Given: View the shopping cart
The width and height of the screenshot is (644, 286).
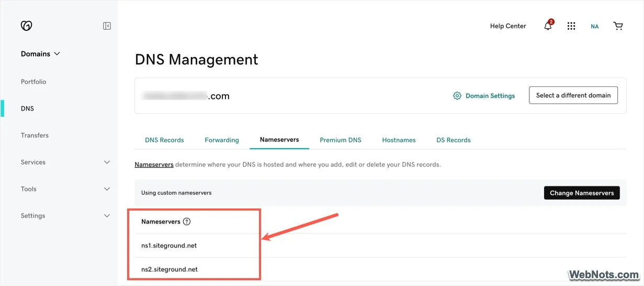Looking at the screenshot, I should coord(618,26).
